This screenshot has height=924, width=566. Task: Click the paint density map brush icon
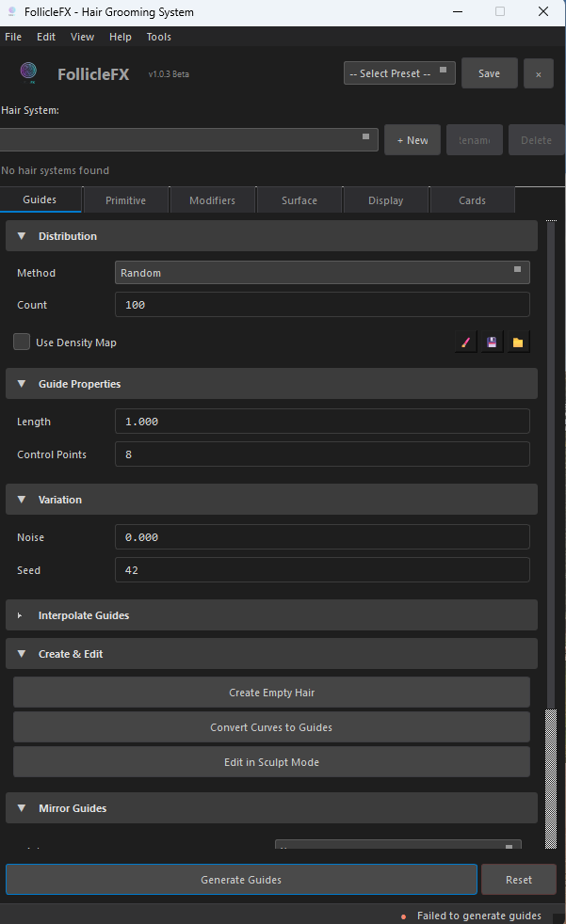(466, 343)
